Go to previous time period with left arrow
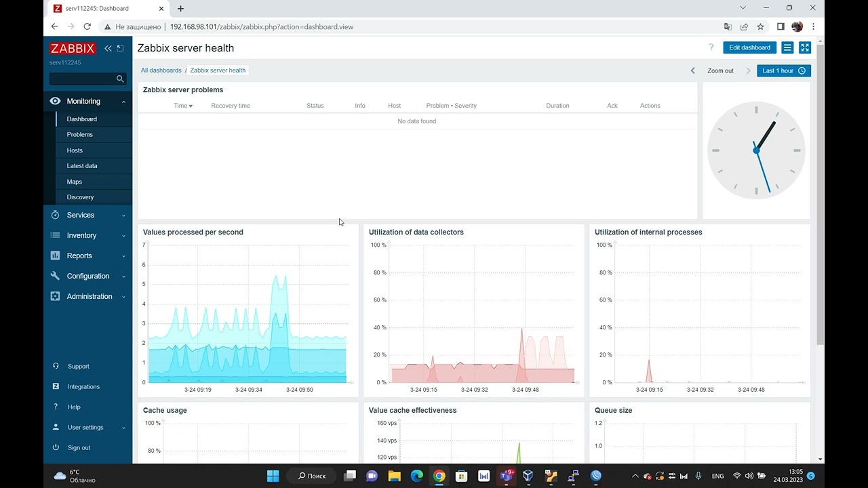 [692, 70]
